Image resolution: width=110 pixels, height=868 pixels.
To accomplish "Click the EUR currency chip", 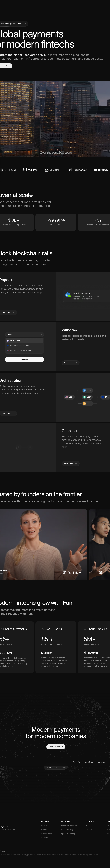I will [x=105, y=397].
